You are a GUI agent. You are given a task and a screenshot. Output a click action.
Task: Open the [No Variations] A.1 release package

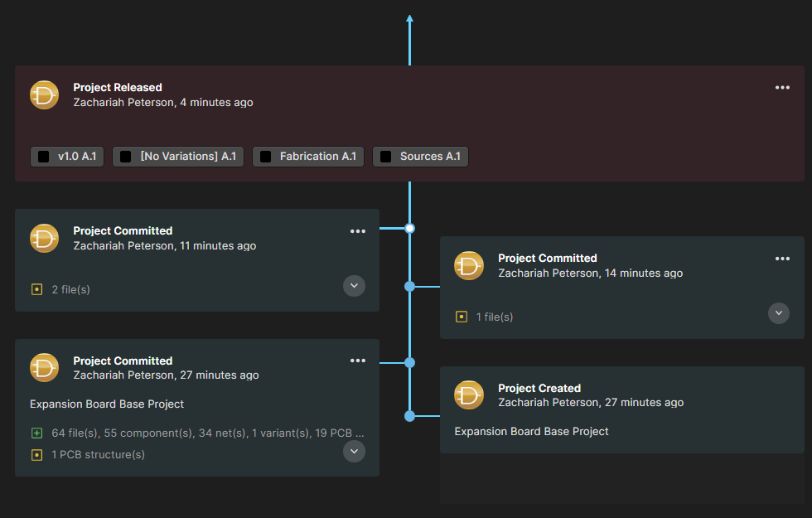[x=178, y=157]
